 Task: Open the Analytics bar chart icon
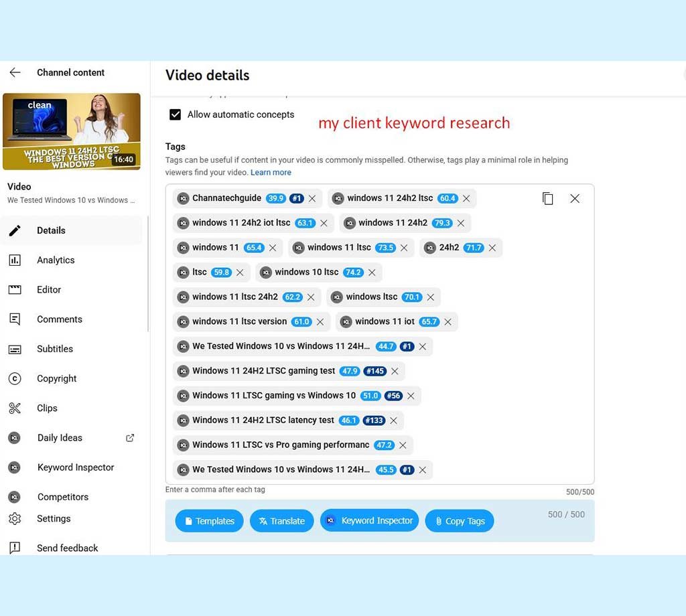(15, 260)
